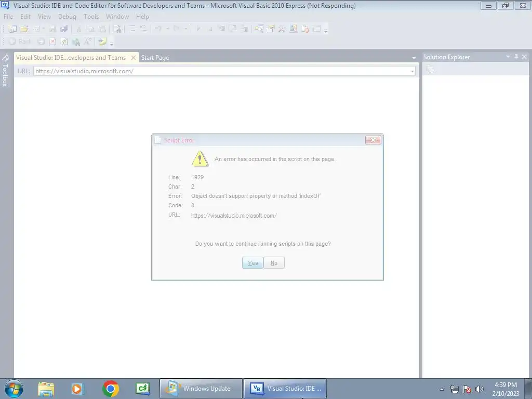This screenshot has width=532, height=399.
Task: Click the Redo arrow icon
Action: click(177, 29)
